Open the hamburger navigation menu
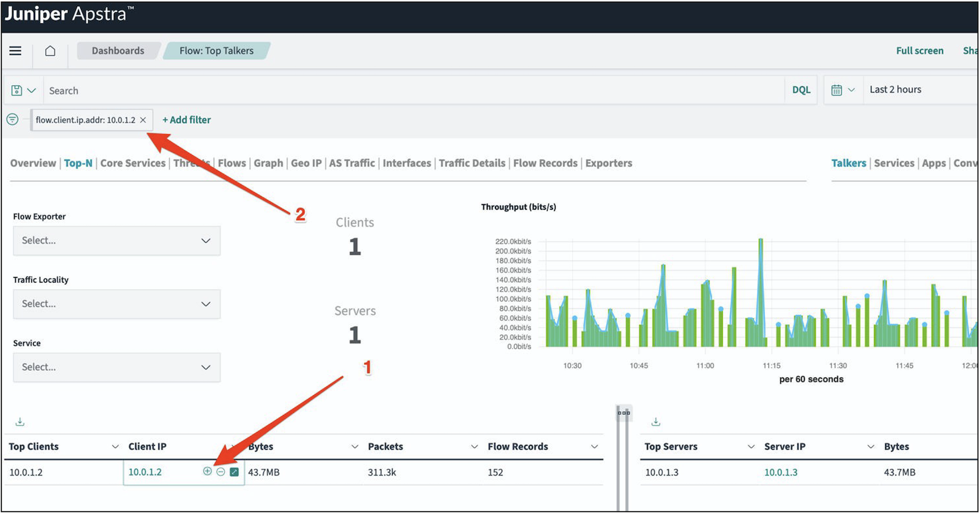The width and height of the screenshot is (980, 513). (x=15, y=51)
